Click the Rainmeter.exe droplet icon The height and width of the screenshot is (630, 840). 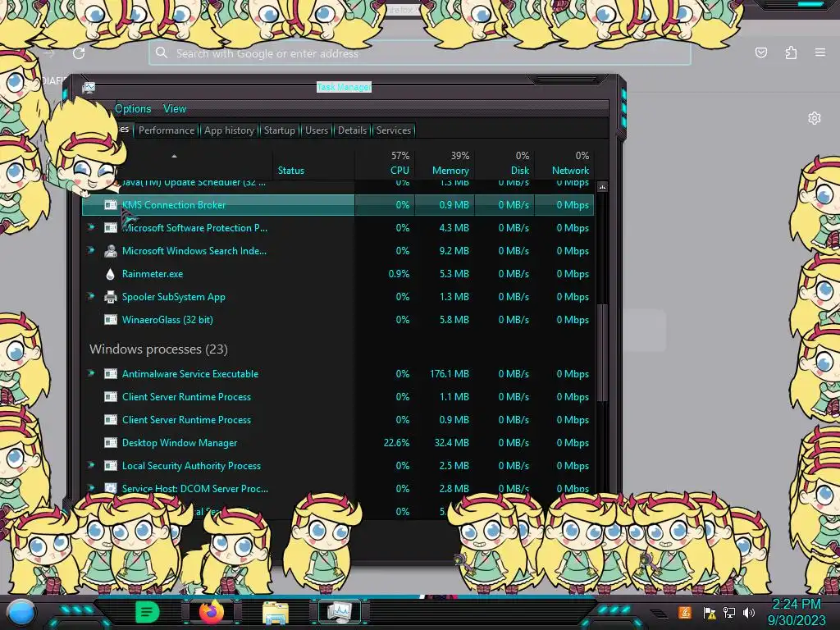(x=111, y=274)
